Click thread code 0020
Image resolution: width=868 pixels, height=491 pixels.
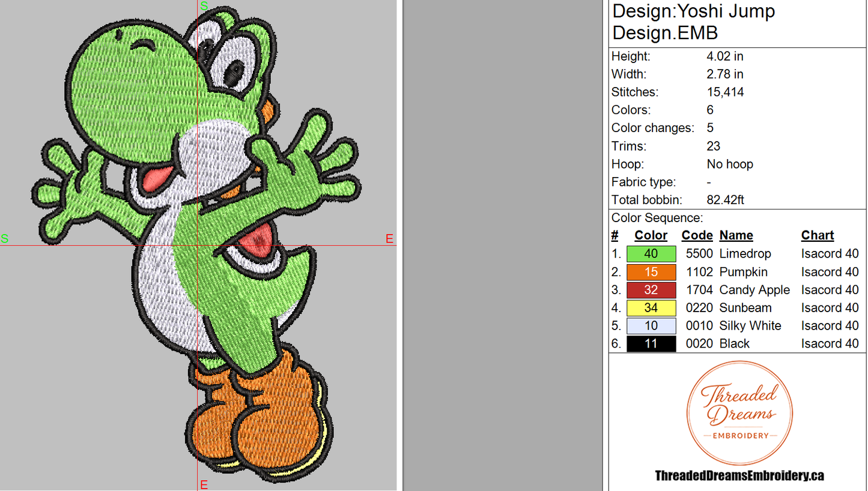pos(699,344)
